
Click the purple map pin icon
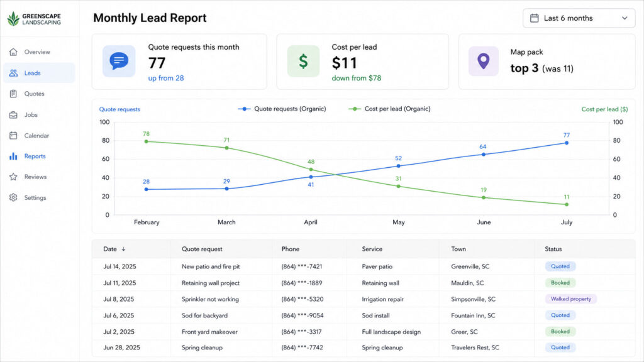pyautogui.click(x=484, y=61)
